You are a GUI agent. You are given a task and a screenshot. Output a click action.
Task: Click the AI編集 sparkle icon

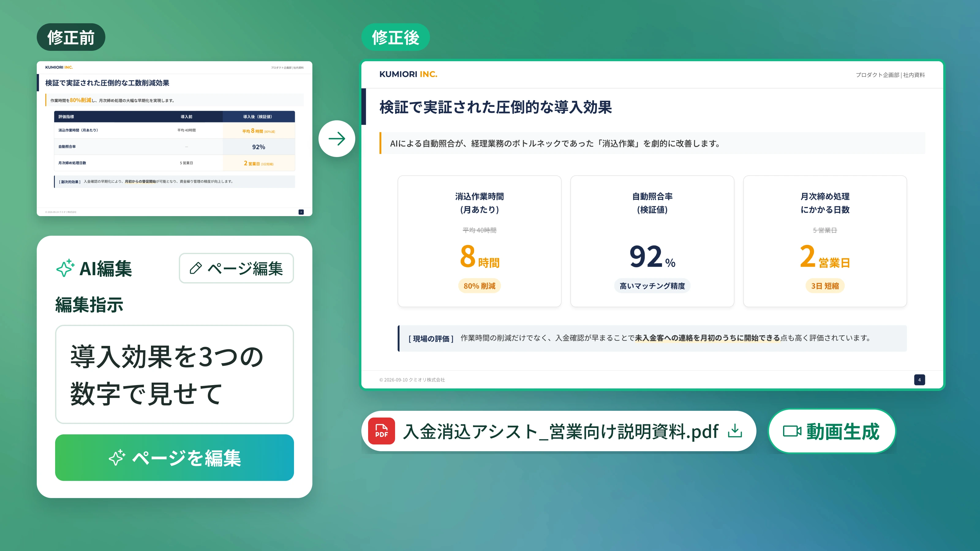[65, 268]
